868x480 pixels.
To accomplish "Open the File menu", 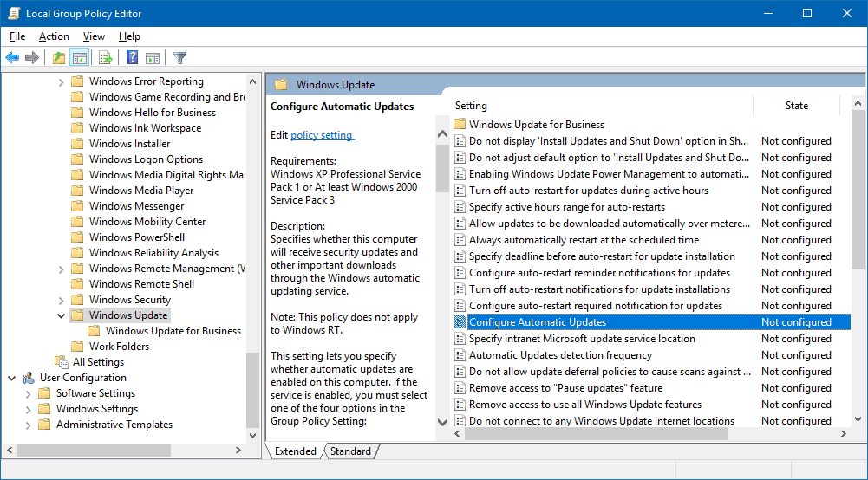I will [17, 36].
